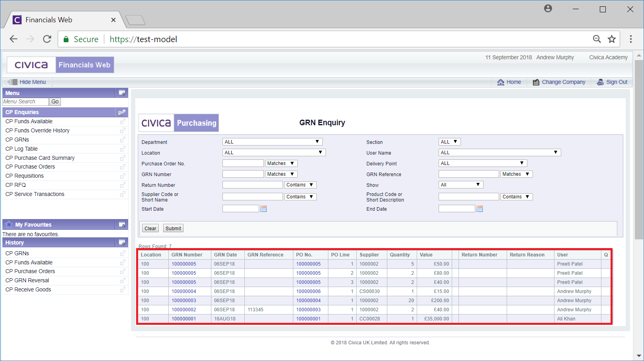644x361 pixels.
Task: Open the Return Number Contains dropdown
Action: (301, 185)
